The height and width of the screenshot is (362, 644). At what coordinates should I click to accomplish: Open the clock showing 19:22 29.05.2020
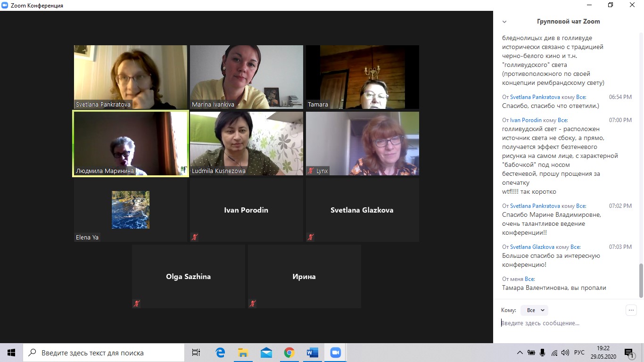pyautogui.click(x=603, y=353)
